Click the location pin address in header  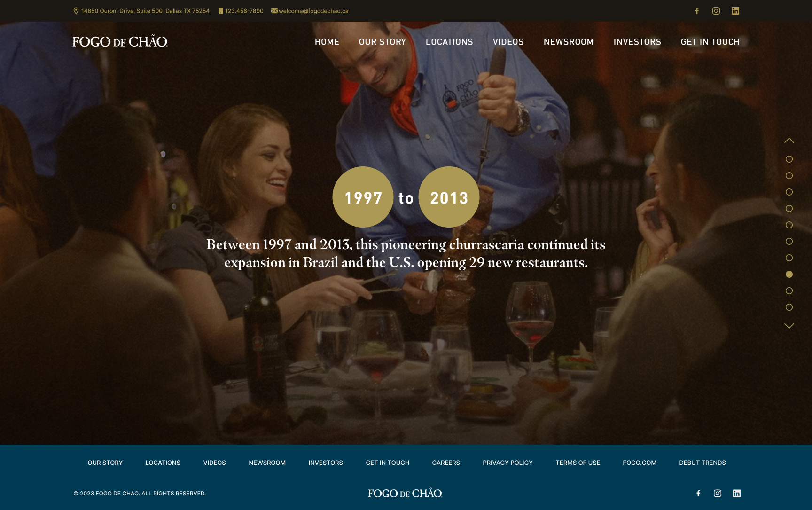[x=141, y=11]
